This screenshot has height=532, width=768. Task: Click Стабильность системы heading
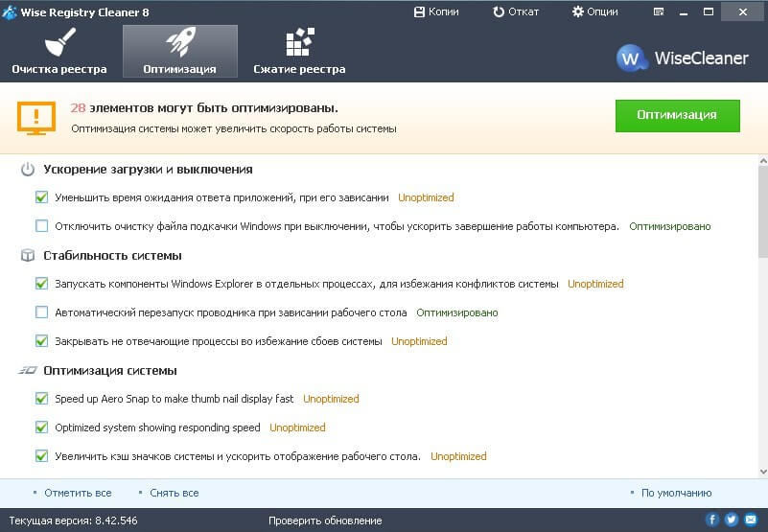coord(112,255)
